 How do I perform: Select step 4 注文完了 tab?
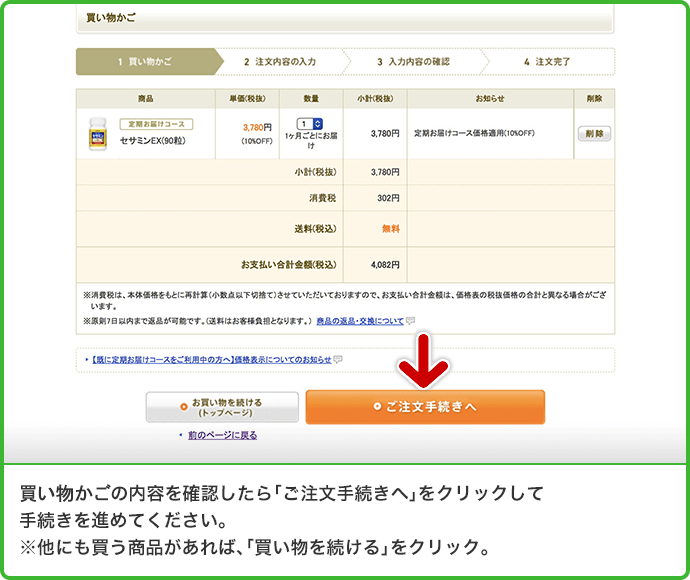[547, 62]
